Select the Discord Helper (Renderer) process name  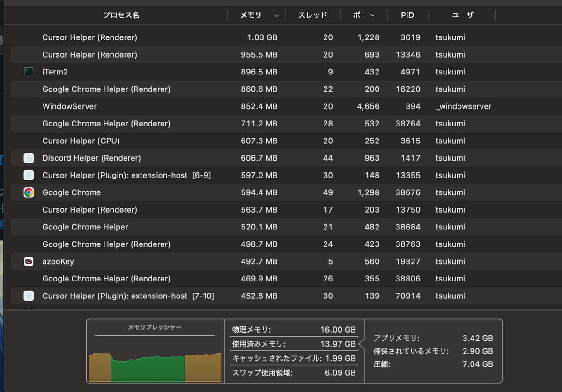point(91,158)
